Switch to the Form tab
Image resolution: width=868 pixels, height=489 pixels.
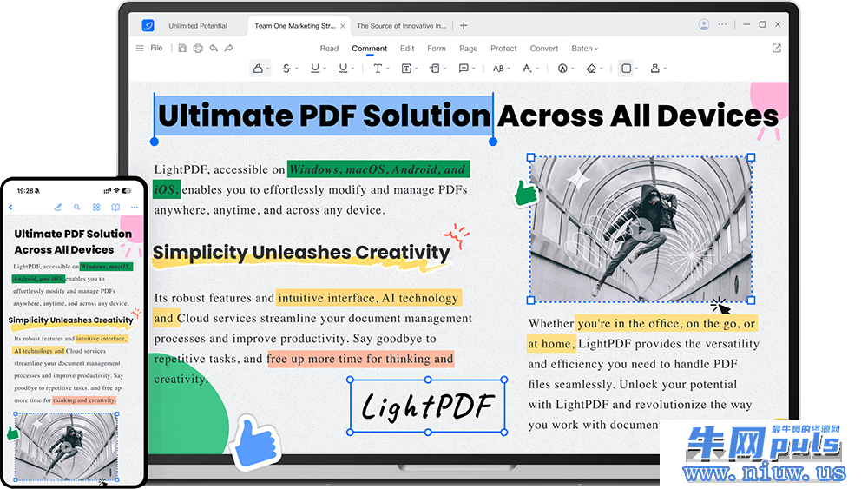(x=437, y=48)
